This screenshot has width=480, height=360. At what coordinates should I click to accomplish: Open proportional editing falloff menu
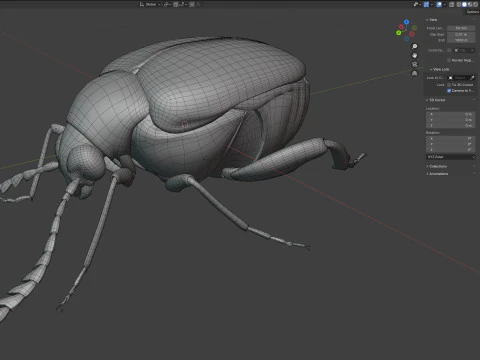(x=198, y=5)
